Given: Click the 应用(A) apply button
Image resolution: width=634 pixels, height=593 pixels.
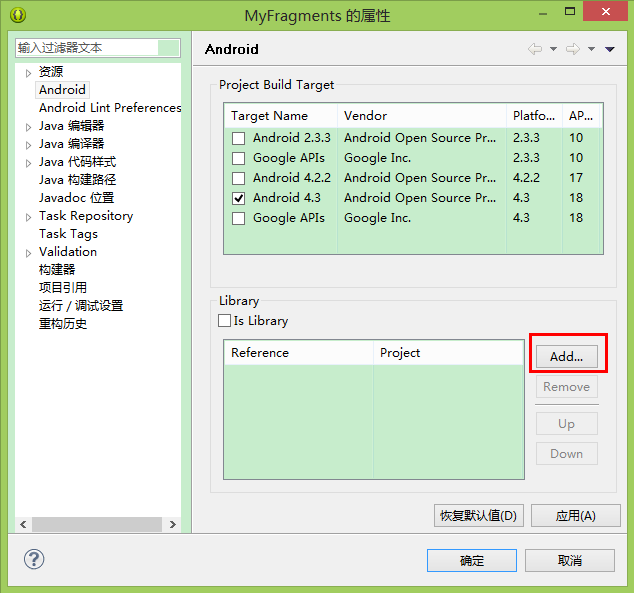Looking at the screenshot, I should [x=575, y=515].
